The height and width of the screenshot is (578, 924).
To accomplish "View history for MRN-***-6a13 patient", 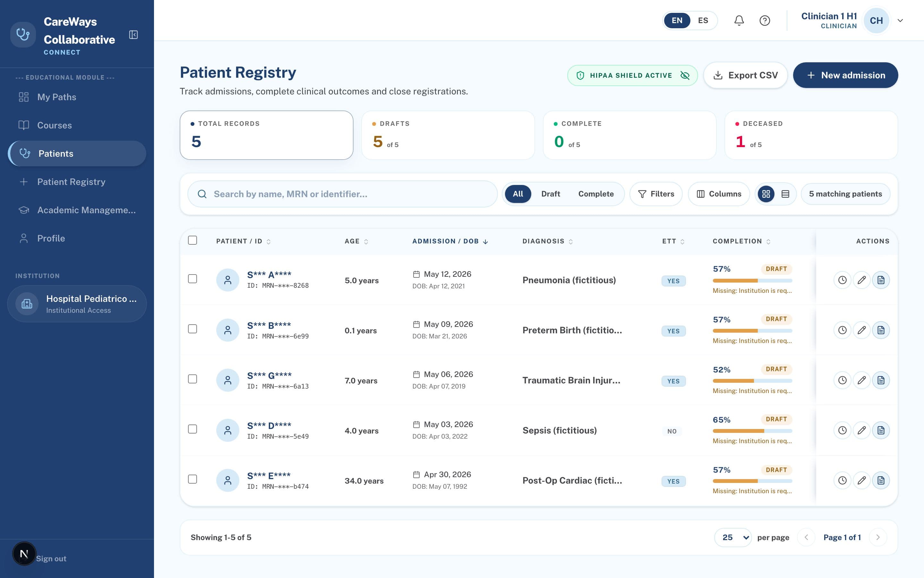I will tap(842, 381).
